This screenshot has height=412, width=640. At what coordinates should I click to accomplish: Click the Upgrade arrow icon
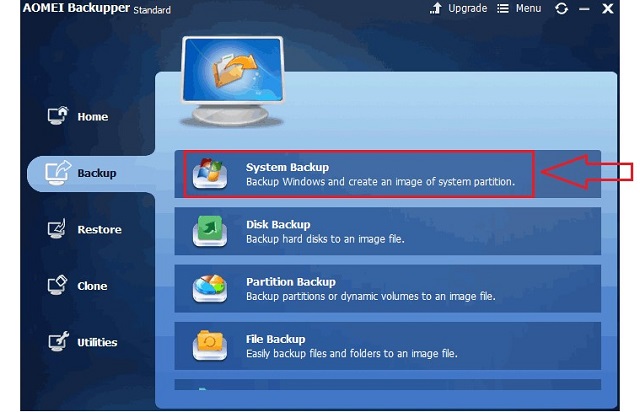[436, 8]
